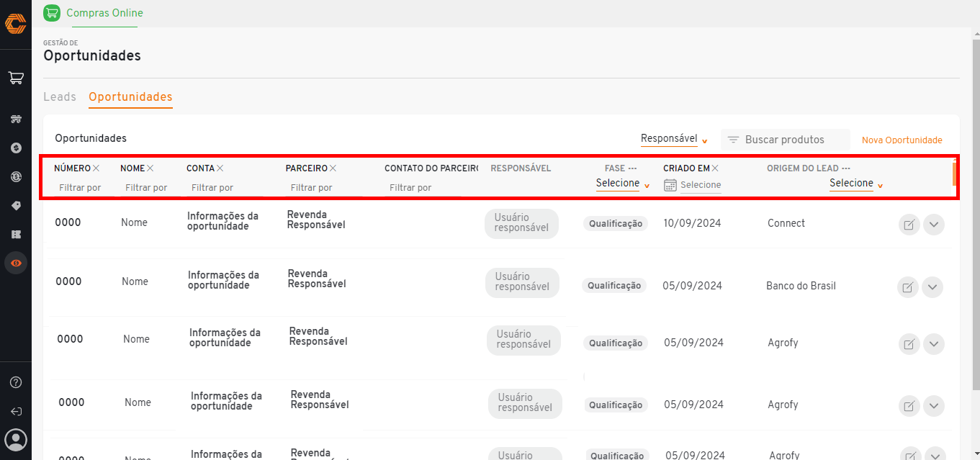Image resolution: width=980 pixels, height=460 pixels.
Task: Open the ORIGEM DO LEAD Selecione dropdown
Action: point(856,184)
